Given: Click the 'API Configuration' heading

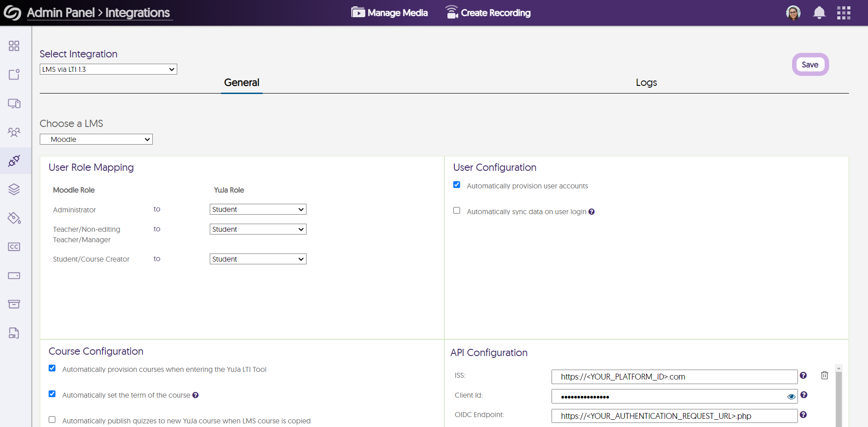Looking at the screenshot, I should pos(489,352).
